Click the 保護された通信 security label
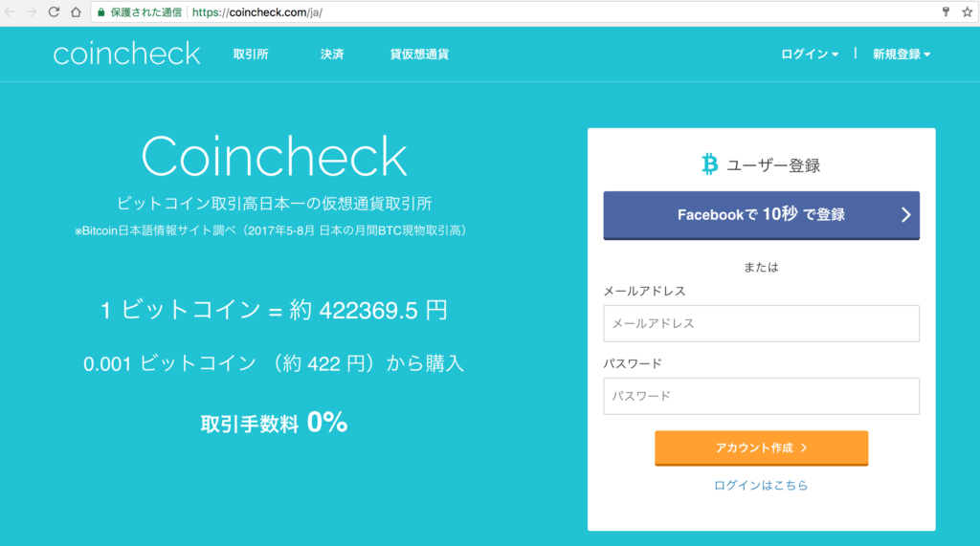The image size is (980, 546). point(145,12)
